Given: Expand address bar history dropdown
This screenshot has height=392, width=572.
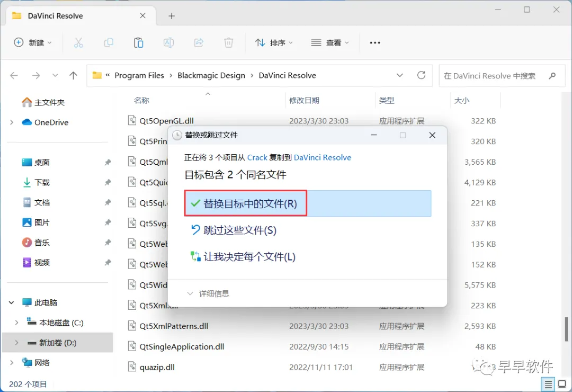Looking at the screenshot, I should (x=400, y=75).
